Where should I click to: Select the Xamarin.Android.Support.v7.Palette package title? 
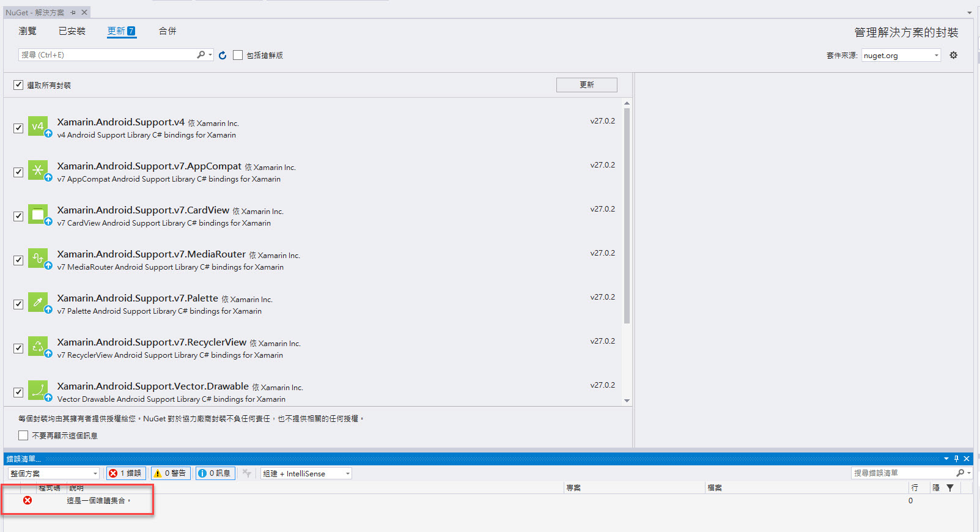138,298
